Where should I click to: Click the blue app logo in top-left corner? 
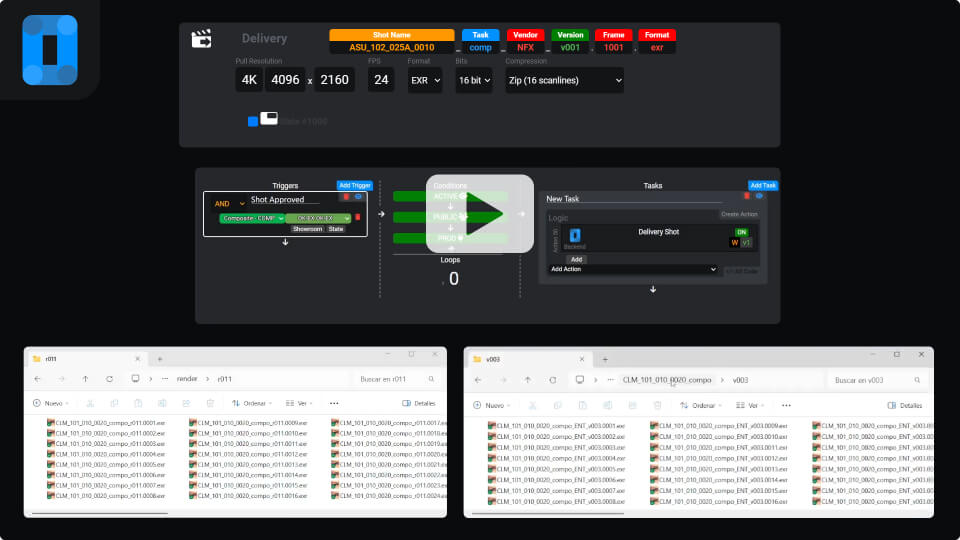49,49
